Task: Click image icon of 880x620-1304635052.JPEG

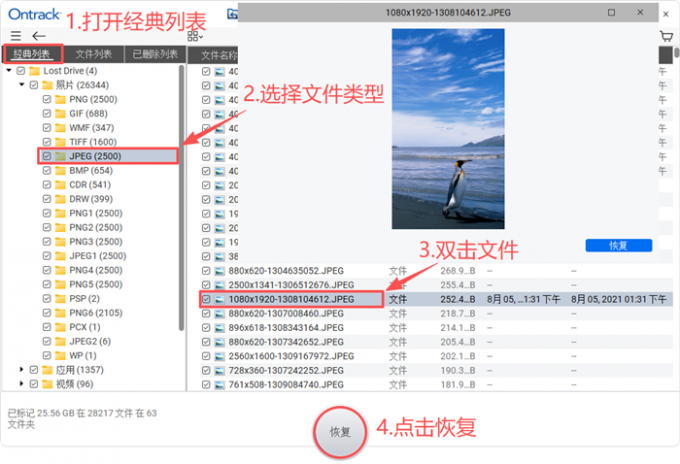Action: click(220, 271)
